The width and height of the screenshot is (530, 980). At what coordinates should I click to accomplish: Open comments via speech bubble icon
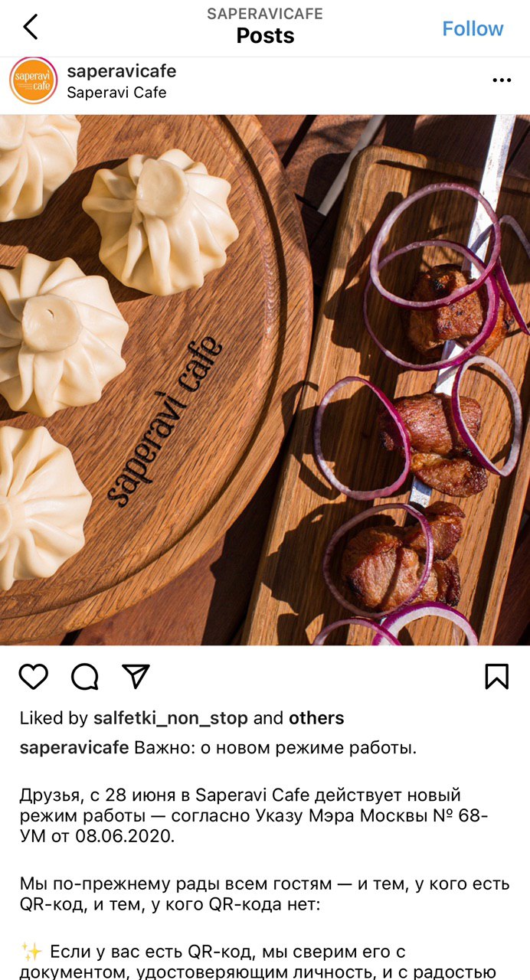coord(85,676)
